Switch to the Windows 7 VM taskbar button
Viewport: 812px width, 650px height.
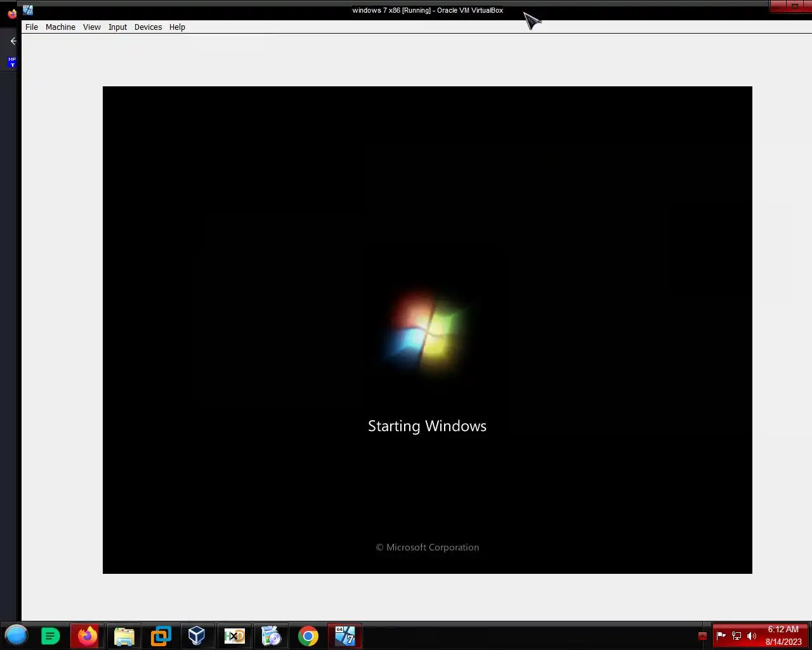[x=345, y=636]
